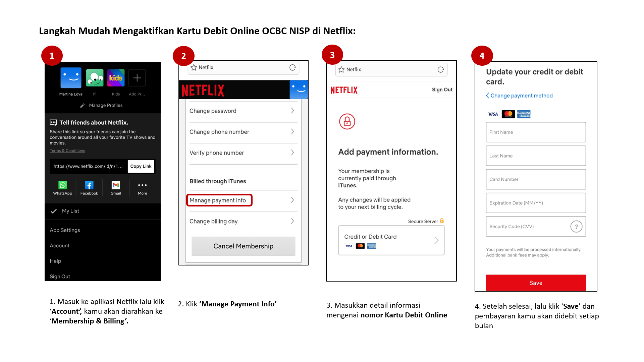Click the CVV help question mark icon
This screenshot has height=362, width=644.
576,227
